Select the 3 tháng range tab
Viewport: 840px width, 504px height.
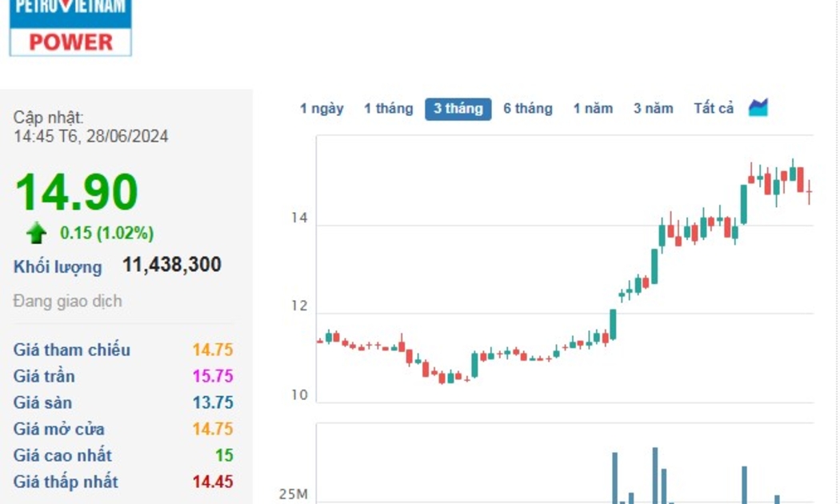458,109
